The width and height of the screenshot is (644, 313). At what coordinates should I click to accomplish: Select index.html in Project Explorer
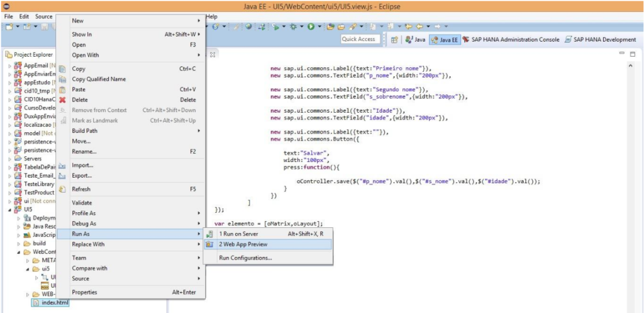pos(53,304)
